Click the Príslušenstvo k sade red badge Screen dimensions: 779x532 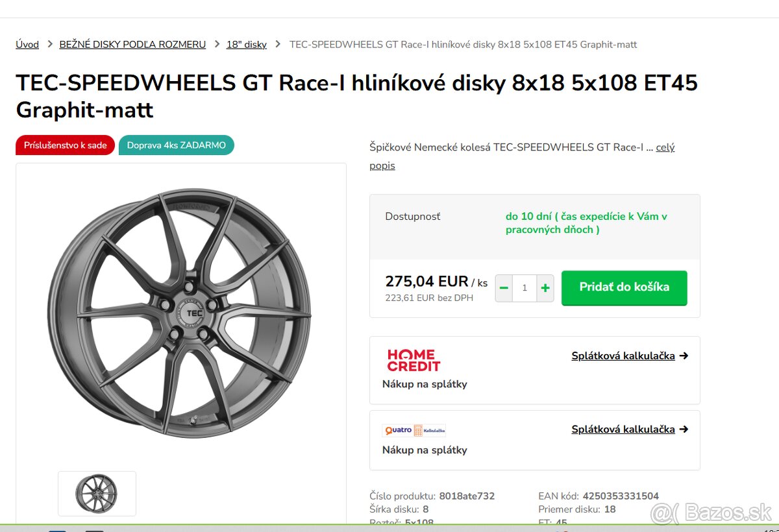pos(65,145)
